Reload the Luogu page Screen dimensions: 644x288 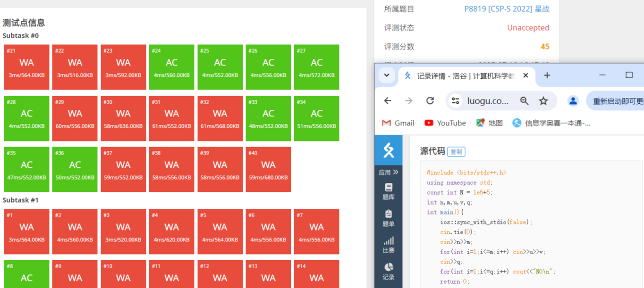click(430, 101)
